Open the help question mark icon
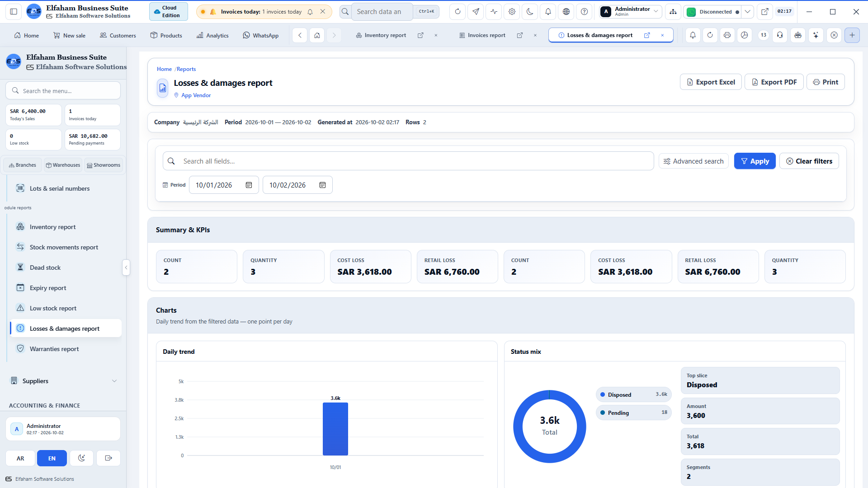Viewport: 868px width, 488px height. (584, 12)
